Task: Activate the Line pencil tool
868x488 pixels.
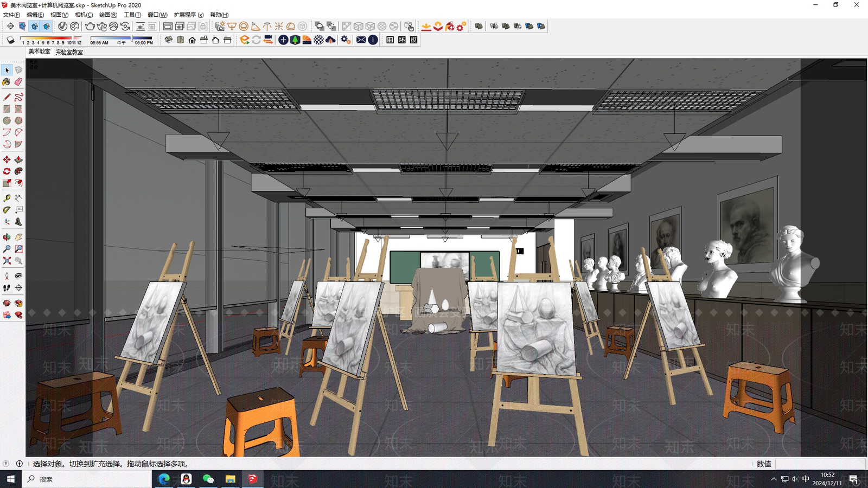Action: pyautogui.click(x=7, y=97)
